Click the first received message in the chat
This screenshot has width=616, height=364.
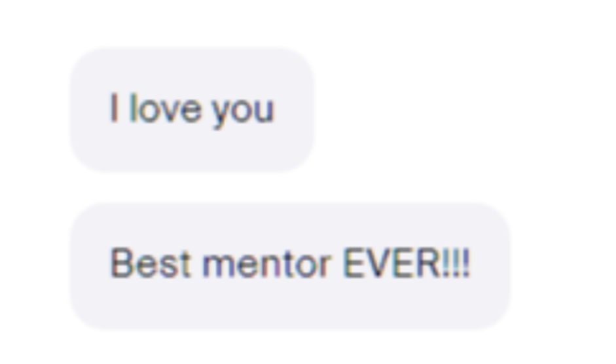pos(192,110)
